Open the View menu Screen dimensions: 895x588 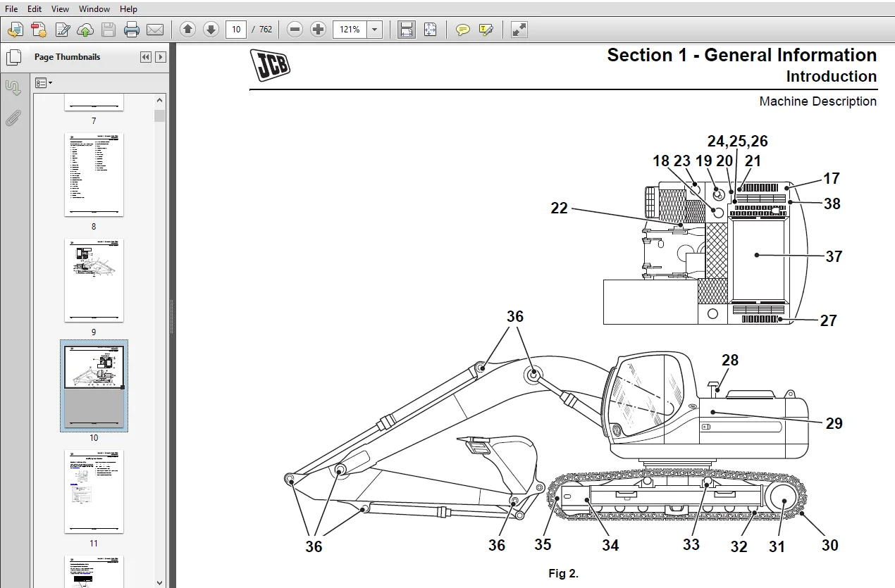60,9
